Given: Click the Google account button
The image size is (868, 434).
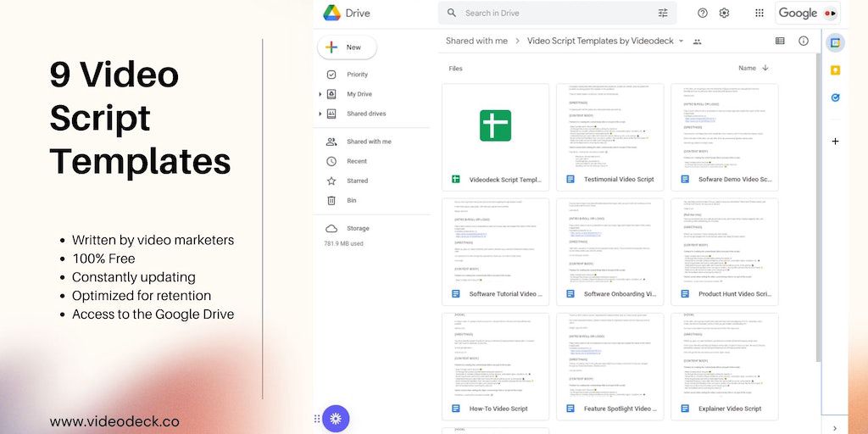Looking at the screenshot, I should [808, 14].
